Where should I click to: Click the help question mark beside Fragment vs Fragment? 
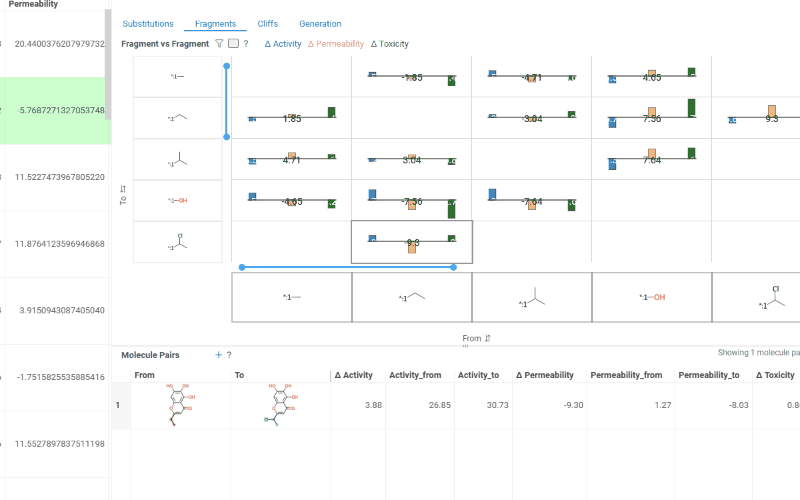246,44
